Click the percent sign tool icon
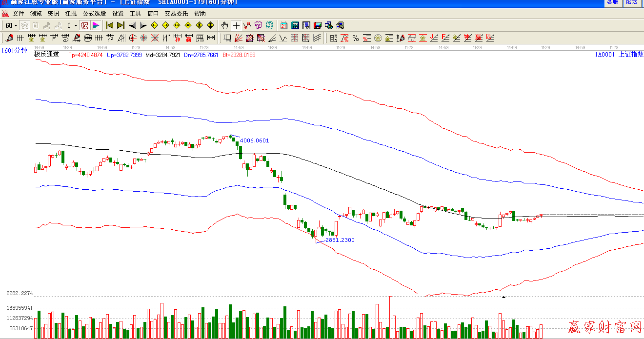 pos(355,38)
